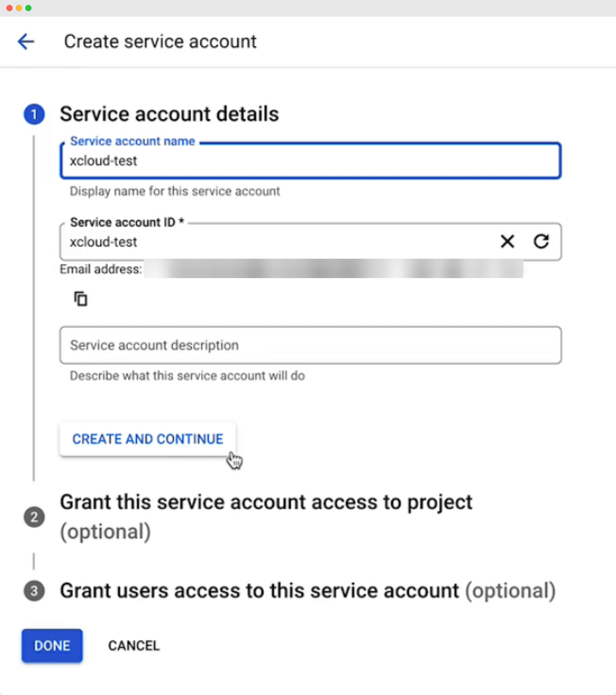Choose CANCEL to abort creation

tap(134, 645)
